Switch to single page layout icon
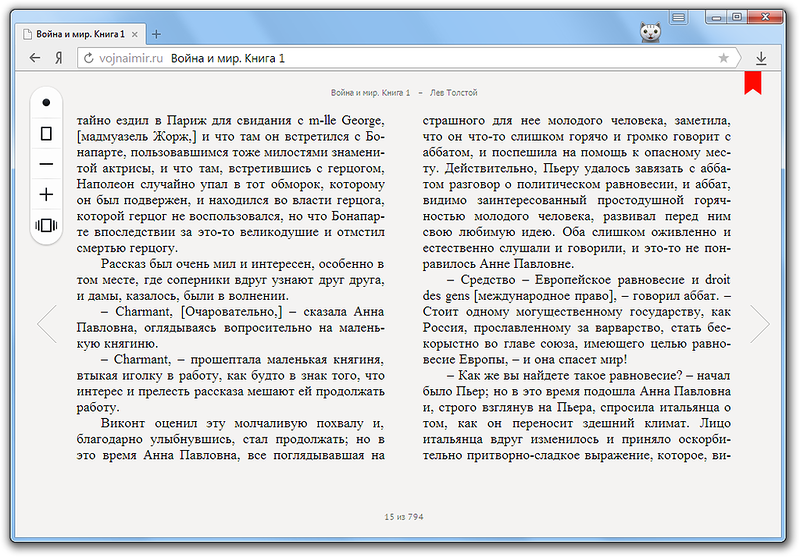The height and width of the screenshot is (557, 800). 46,133
